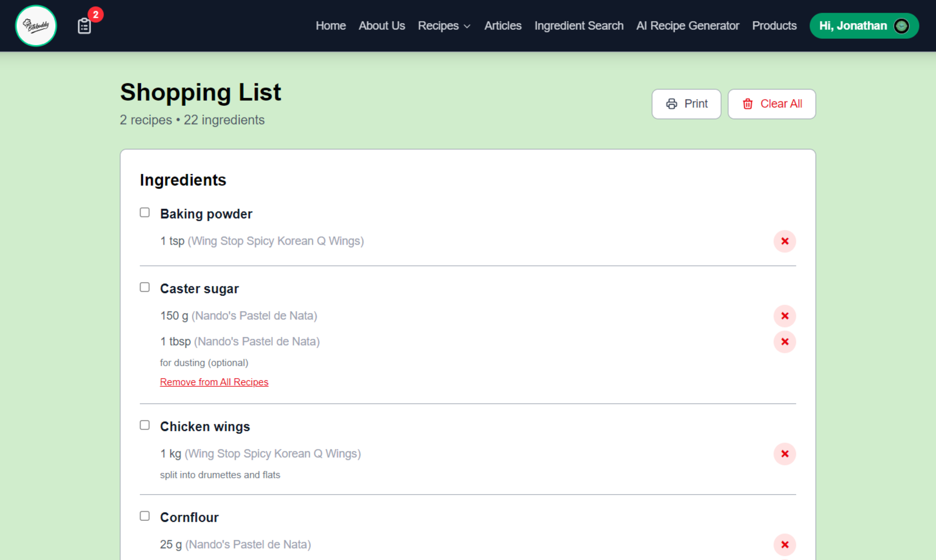
Task: Click the Bitebuddy logo
Action: (x=36, y=26)
